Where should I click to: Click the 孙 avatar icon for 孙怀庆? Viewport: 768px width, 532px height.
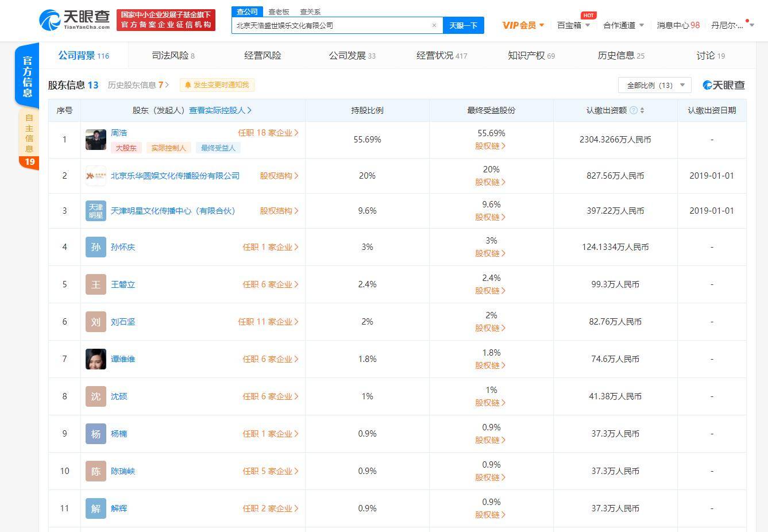pyautogui.click(x=96, y=247)
